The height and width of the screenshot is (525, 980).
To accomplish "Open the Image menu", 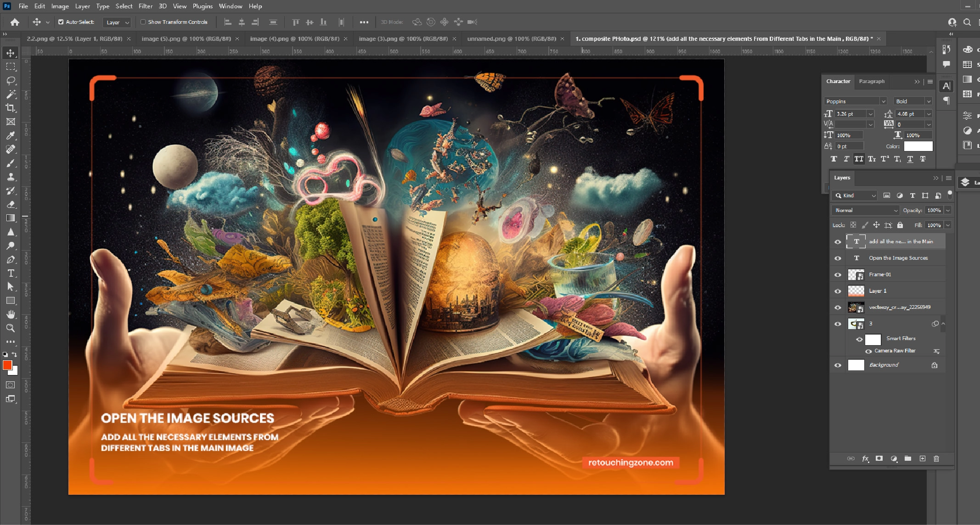I will coord(60,6).
